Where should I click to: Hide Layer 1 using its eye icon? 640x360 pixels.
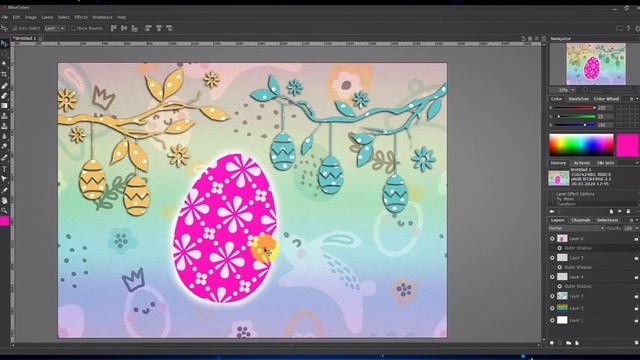552,321
